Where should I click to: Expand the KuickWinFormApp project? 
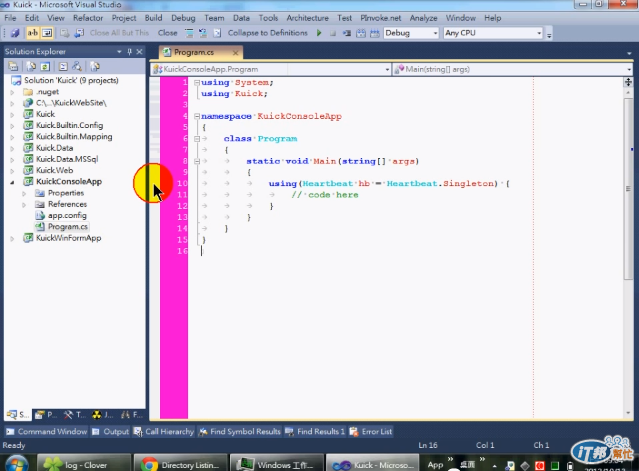click(x=12, y=238)
